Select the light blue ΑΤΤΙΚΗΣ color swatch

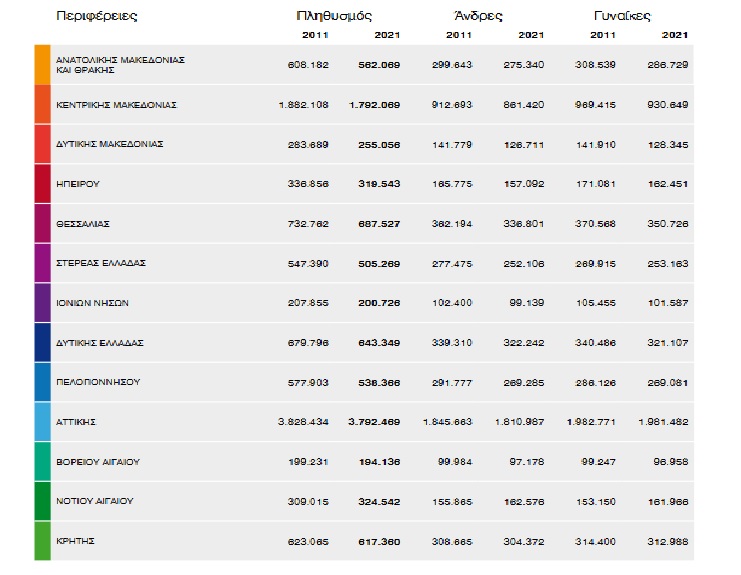(x=42, y=422)
